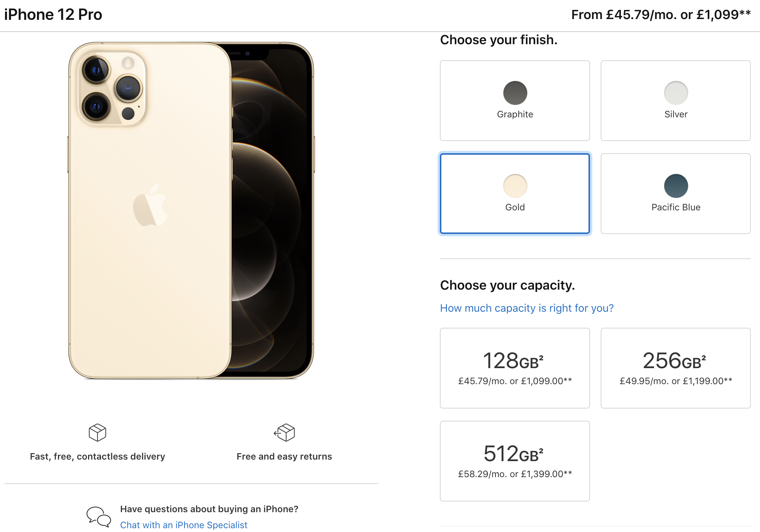Viewport: 760px width, 532px height.
Task: Click "Free and easy returns" text
Action: [284, 457]
